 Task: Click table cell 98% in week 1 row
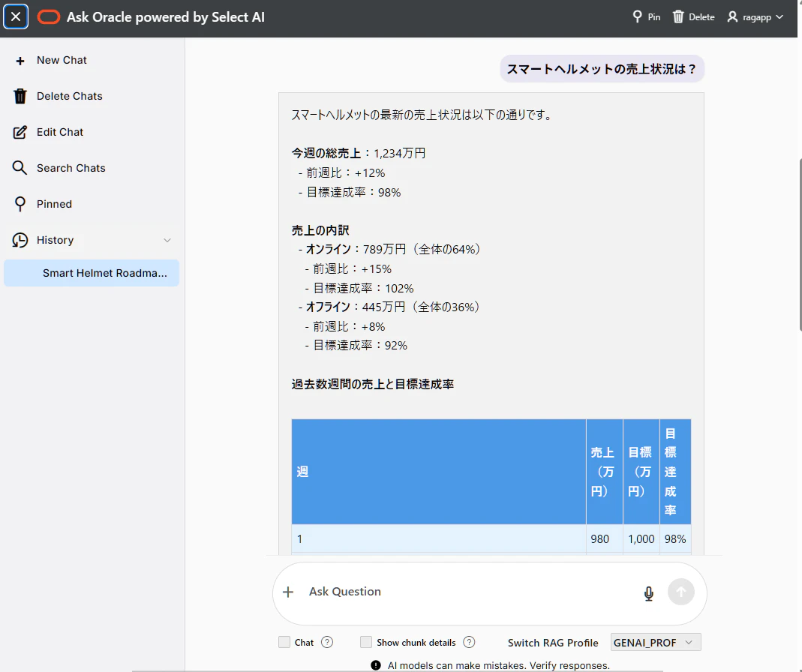675,539
